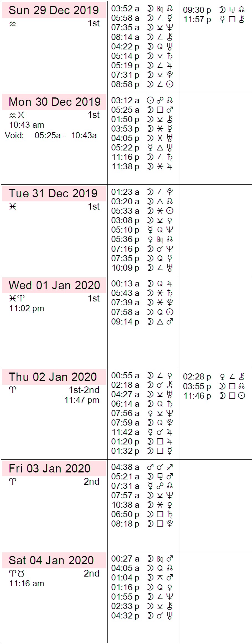Click the Pisces glyph under Tue 31 Dec
The image size is (252, 644).
12,207
